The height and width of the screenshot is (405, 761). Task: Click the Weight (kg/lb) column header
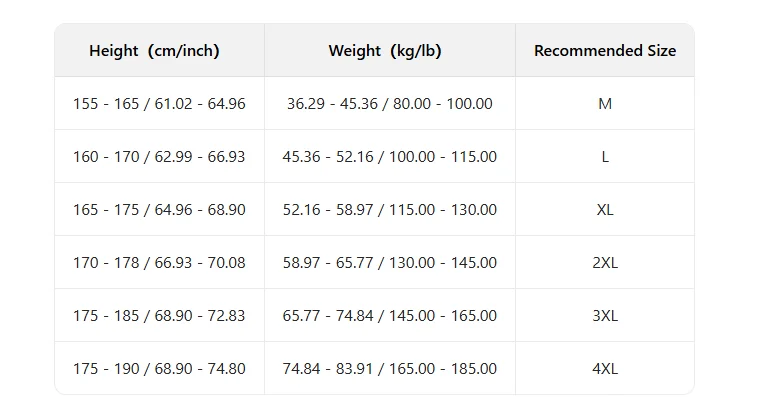click(x=389, y=51)
